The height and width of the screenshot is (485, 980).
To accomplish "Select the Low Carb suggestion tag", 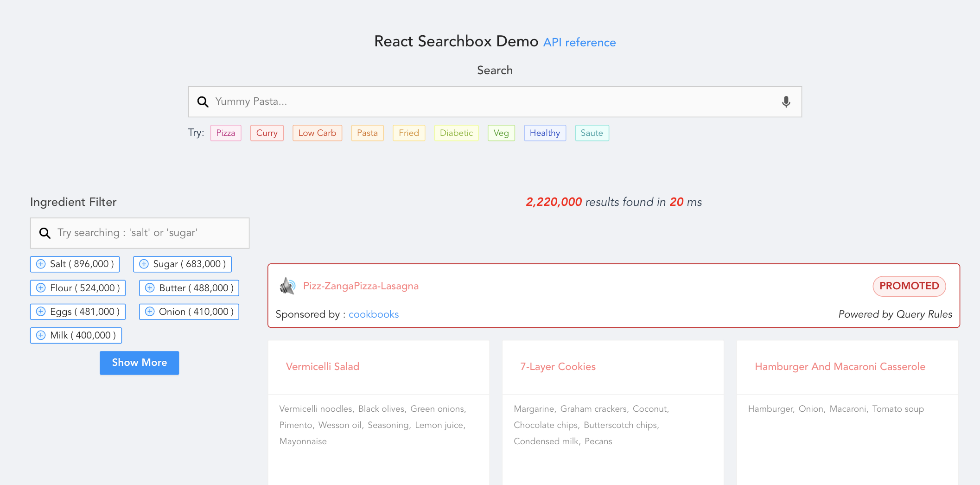I will [317, 133].
